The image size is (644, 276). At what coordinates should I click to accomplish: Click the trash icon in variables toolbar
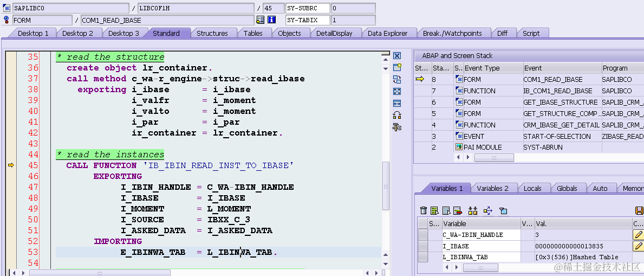(424, 210)
